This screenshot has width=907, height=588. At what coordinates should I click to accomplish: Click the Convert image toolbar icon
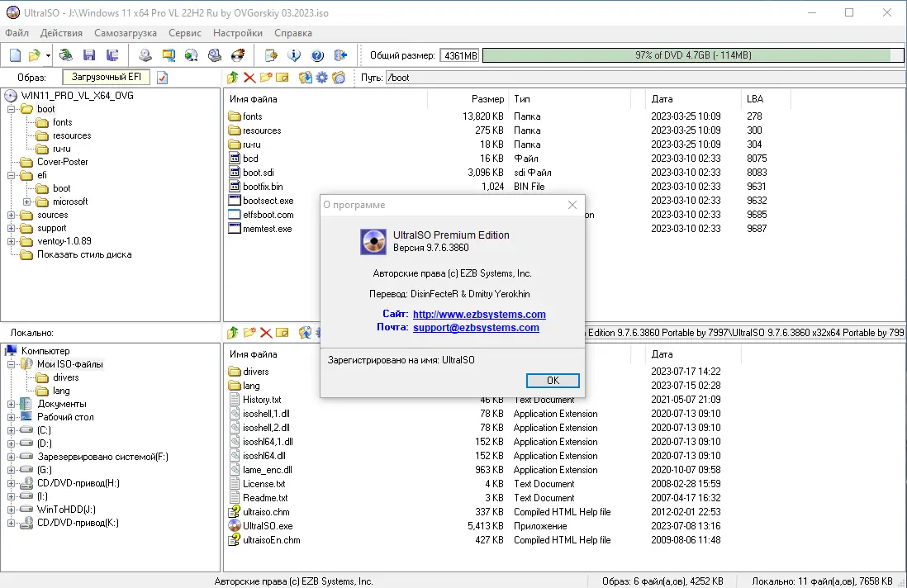point(169,55)
